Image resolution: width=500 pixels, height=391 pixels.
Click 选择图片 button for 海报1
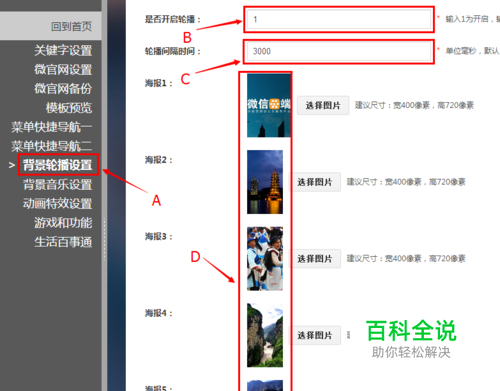[x=323, y=105]
